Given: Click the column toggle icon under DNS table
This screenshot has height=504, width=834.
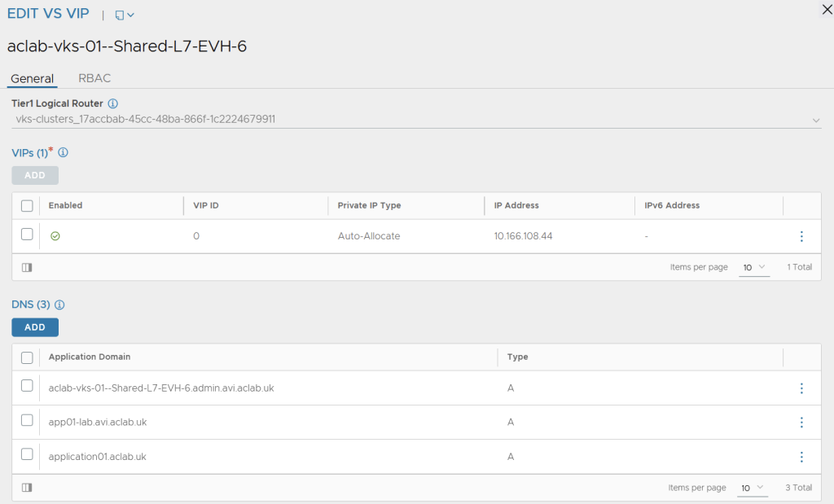Looking at the screenshot, I should tap(27, 488).
